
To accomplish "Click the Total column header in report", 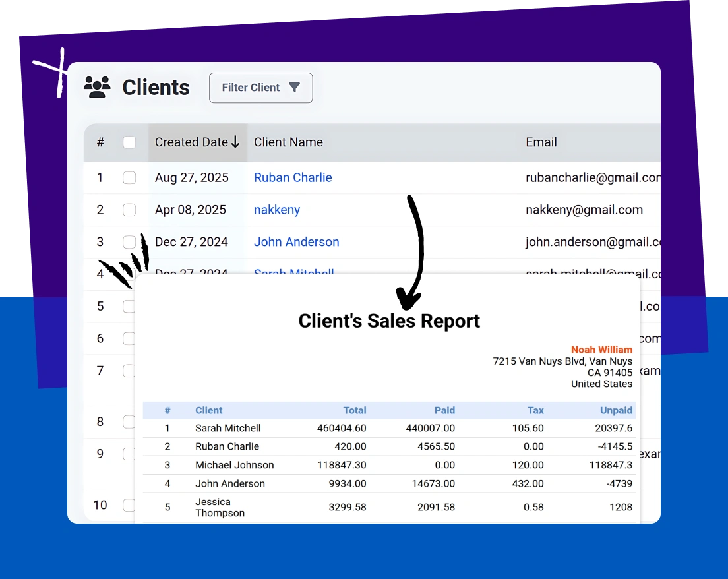I will pyautogui.click(x=354, y=410).
